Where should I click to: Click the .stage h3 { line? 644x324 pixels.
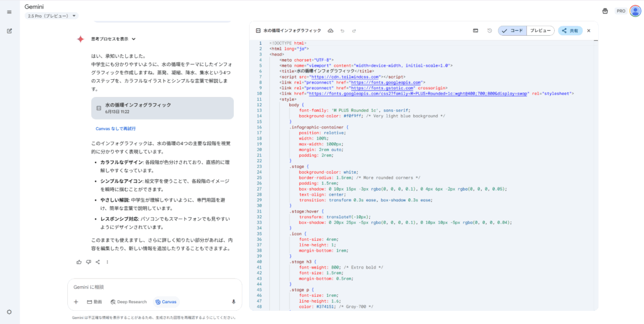[x=303, y=261]
